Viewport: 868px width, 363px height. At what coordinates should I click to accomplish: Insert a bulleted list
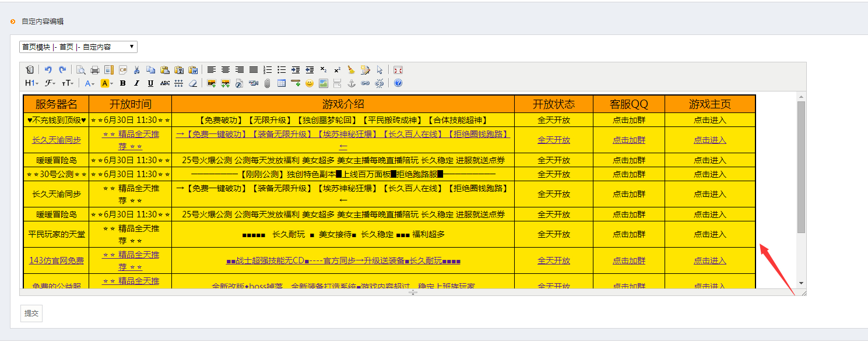[282, 69]
